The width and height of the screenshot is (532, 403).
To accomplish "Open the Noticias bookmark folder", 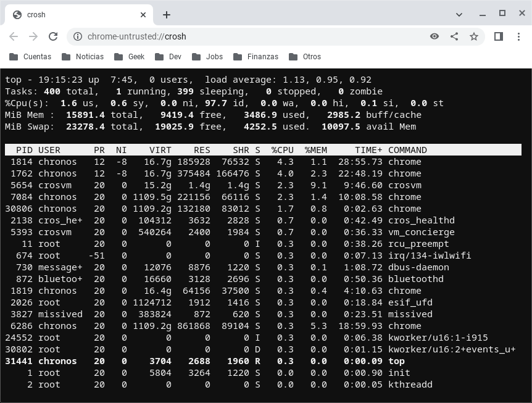I will (83, 57).
